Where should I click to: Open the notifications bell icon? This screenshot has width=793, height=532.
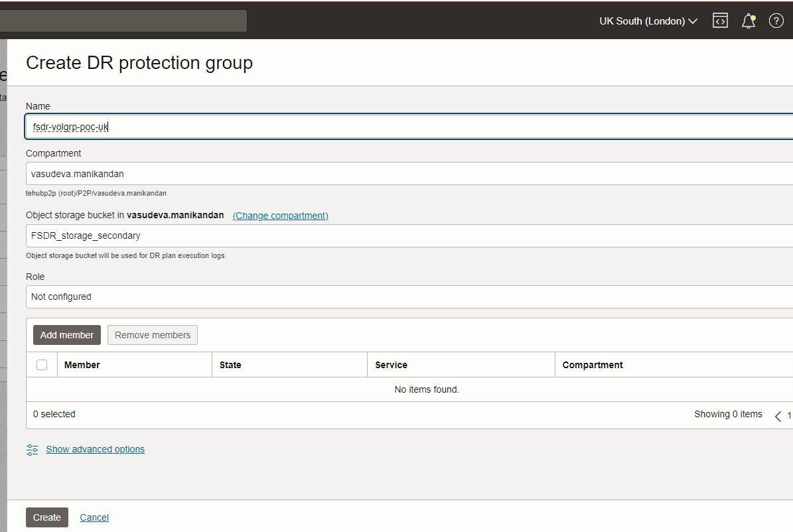(x=749, y=21)
